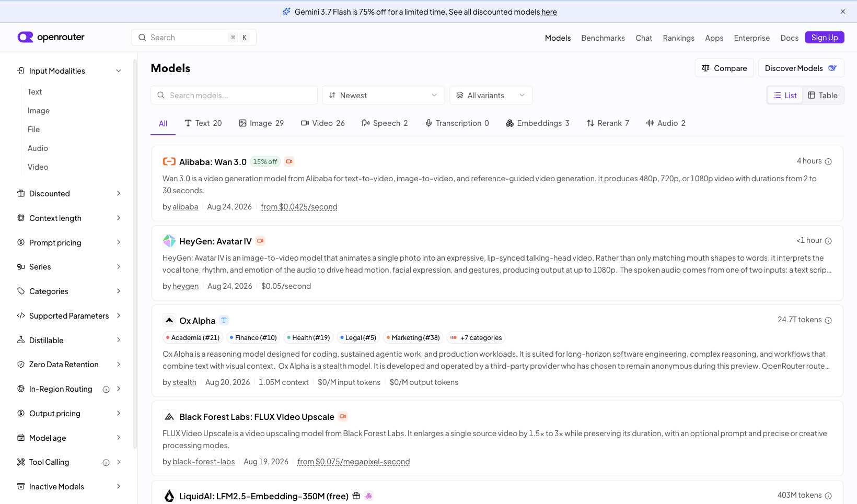Click the Discover Models button

(801, 68)
